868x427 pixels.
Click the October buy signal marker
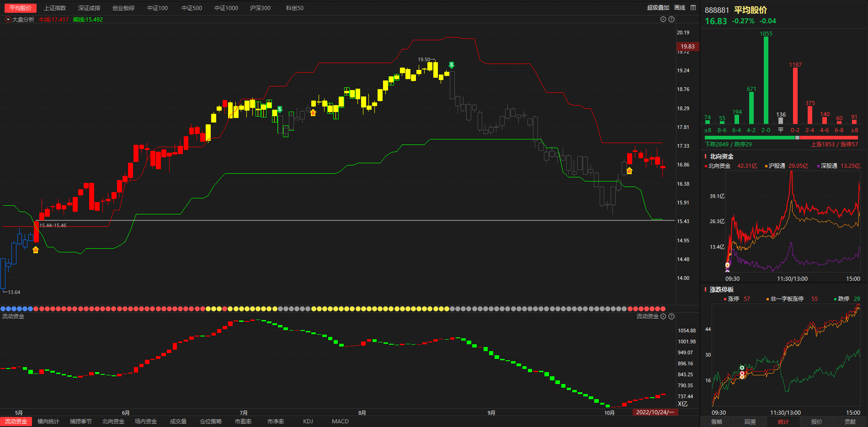pyautogui.click(x=629, y=171)
